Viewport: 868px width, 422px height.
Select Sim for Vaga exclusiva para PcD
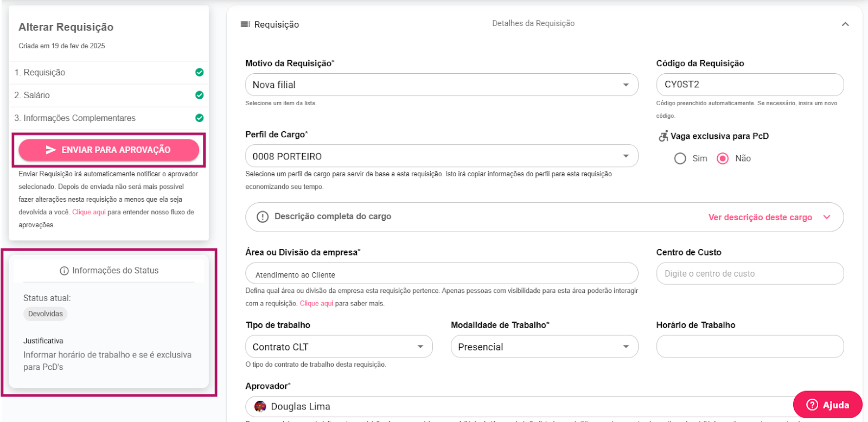(x=680, y=158)
